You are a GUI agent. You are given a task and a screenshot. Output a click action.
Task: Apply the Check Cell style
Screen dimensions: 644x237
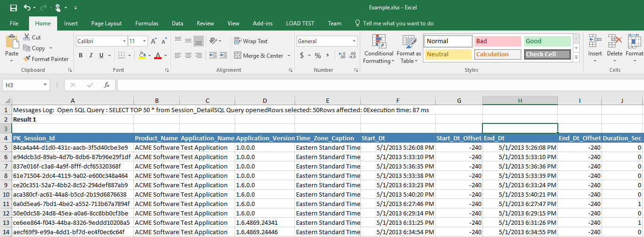(548, 54)
